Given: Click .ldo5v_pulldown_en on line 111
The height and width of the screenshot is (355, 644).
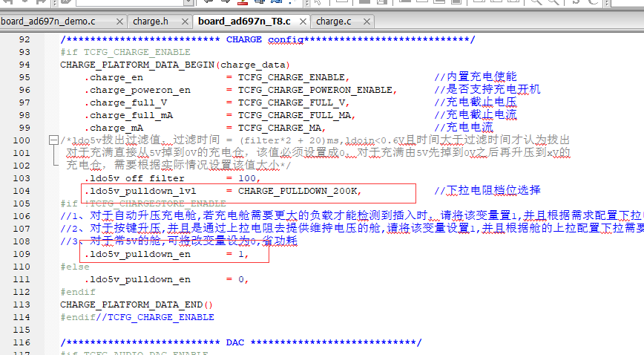Looking at the screenshot, I should click(x=137, y=279).
